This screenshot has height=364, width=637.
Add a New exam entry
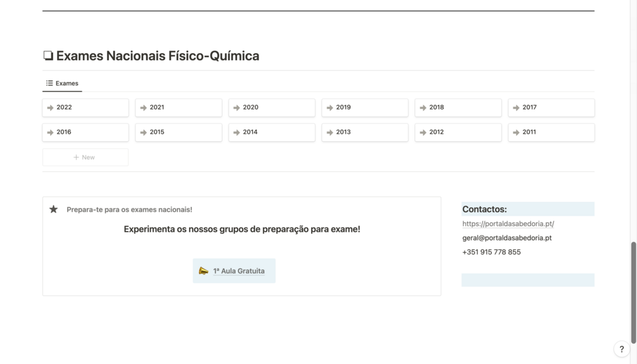click(x=85, y=157)
